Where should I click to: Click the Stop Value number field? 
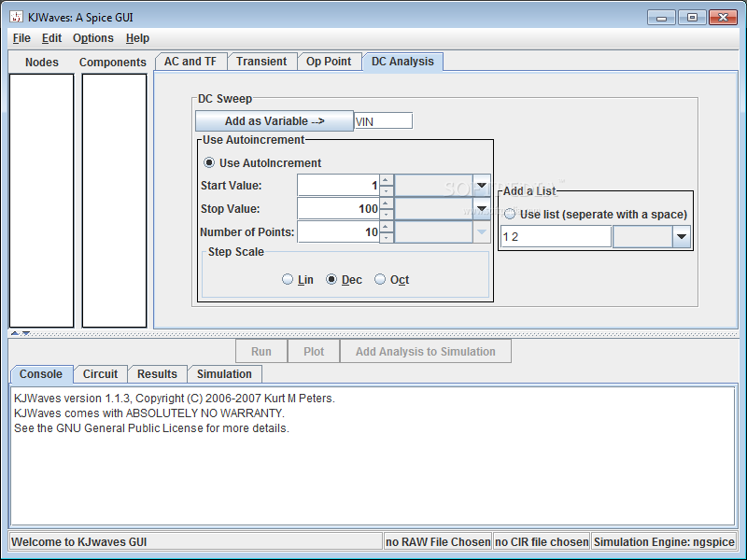coord(338,208)
